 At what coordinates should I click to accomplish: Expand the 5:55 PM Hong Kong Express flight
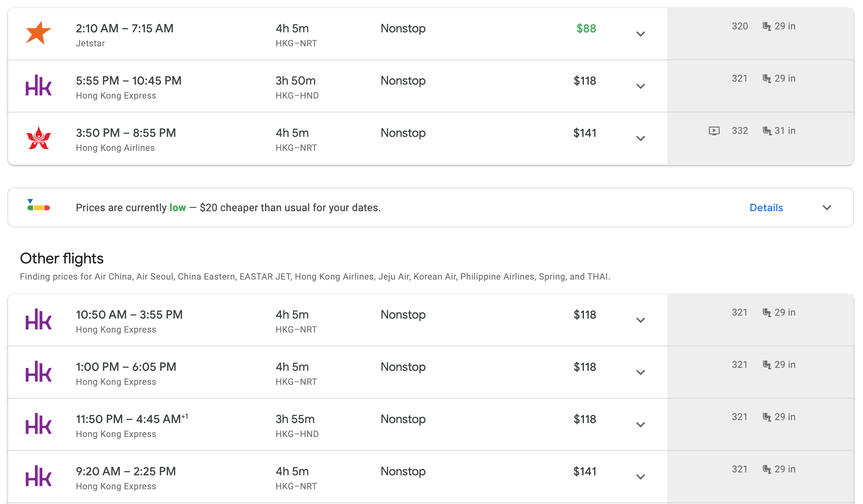(x=641, y=86)
